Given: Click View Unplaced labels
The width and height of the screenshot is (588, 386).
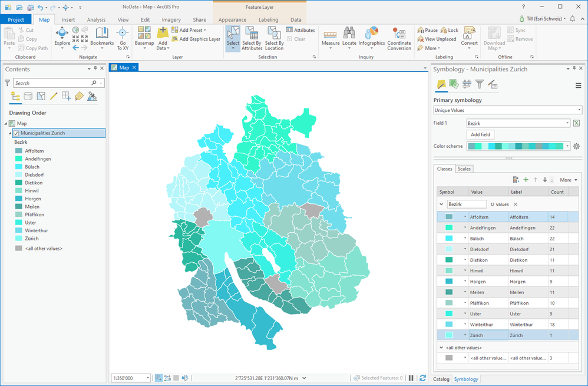Looking at the screenshot, I should click(437, 39).
